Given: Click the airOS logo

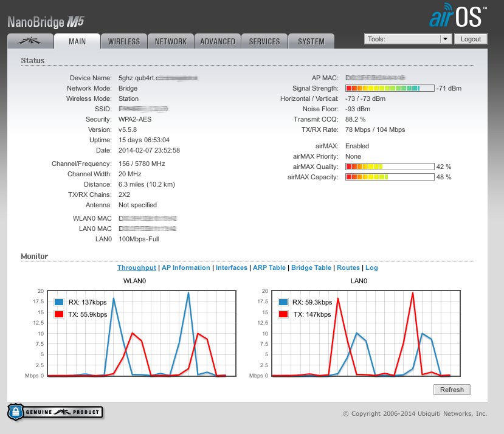Looking at the screenshot, I should pyautogui.click(x=458, y=15).
